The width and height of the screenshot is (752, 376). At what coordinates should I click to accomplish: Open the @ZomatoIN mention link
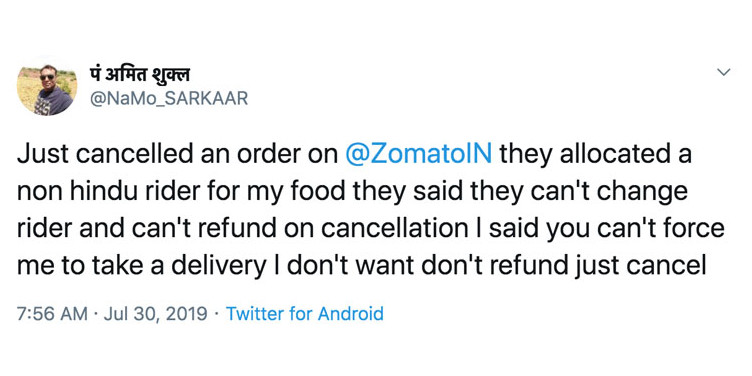(419, 156)
